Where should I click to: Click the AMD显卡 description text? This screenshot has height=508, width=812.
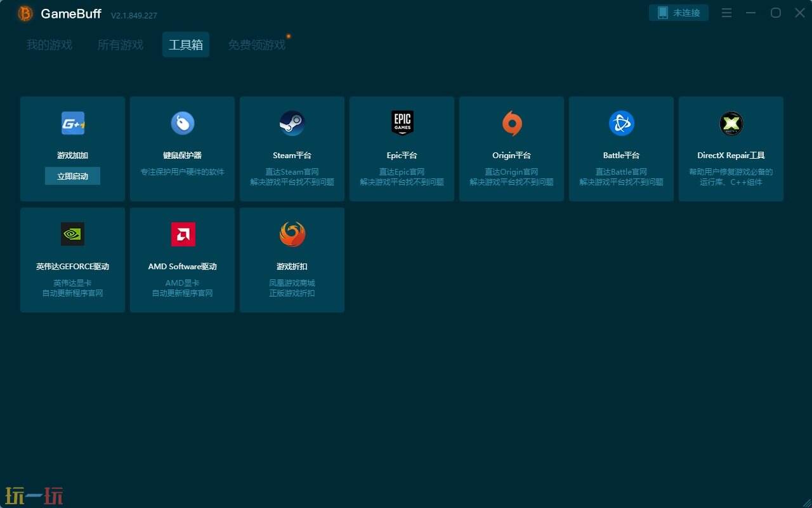[183, 283]
